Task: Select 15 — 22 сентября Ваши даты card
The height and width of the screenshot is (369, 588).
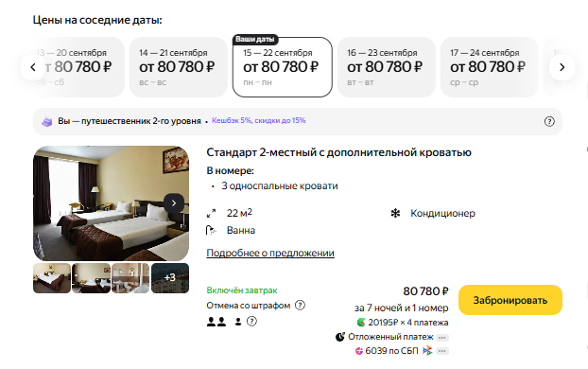Action: click(x=283, y=67)
